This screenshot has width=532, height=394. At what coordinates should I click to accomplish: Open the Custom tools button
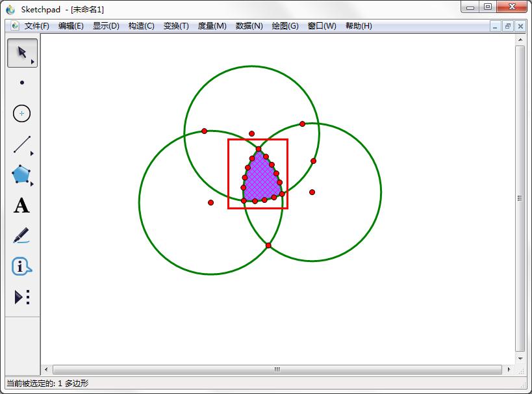point(22,297)
